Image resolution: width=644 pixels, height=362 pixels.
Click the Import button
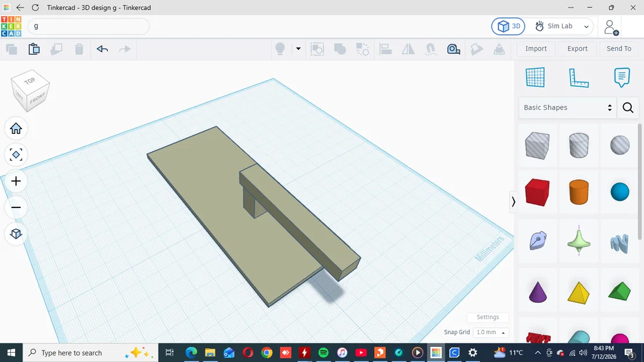pyautogui.click(x=536, y=49)
